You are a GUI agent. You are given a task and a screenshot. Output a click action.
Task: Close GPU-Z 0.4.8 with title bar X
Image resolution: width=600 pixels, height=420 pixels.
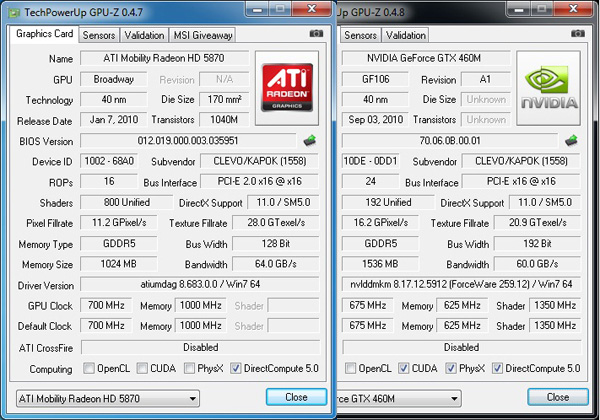click(573, 10)
